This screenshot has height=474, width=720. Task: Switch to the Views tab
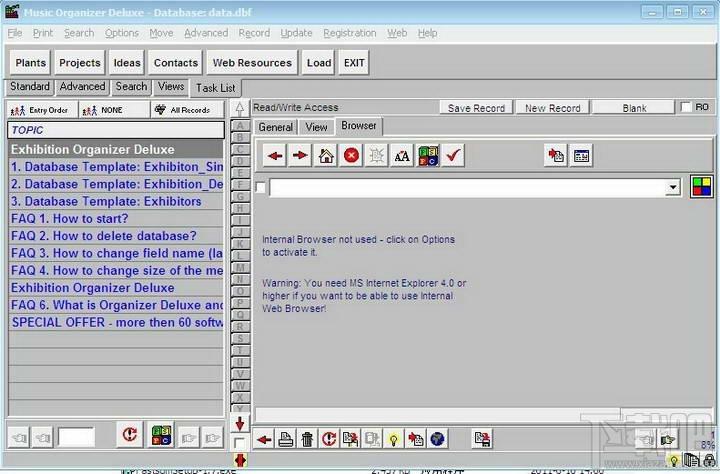(171, 86)
